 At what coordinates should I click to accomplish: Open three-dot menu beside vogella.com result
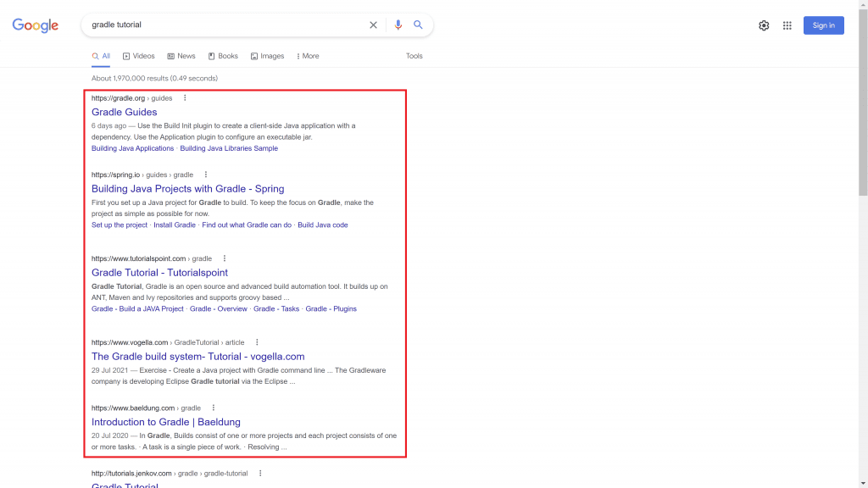pyautogui.click(x=257, y=342)
